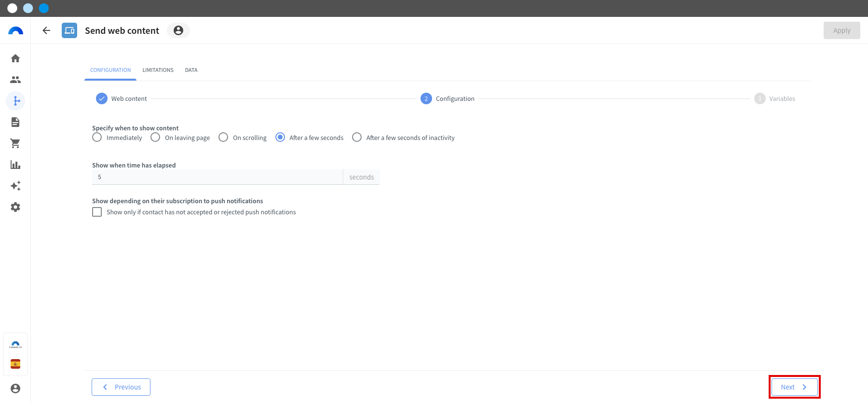The height and width of the screenshot is (403, 868).
Task: Switch to the Configuration tab
Action: click(110, 70)
